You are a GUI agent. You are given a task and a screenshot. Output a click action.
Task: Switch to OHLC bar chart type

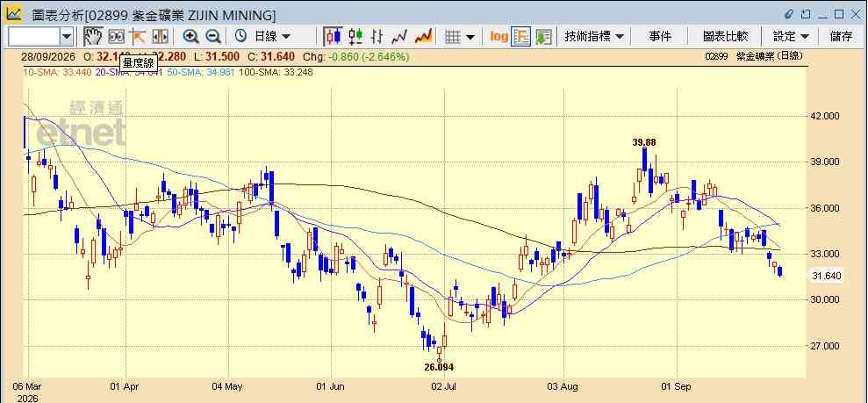pyautogui.click(x=377, y=37)
